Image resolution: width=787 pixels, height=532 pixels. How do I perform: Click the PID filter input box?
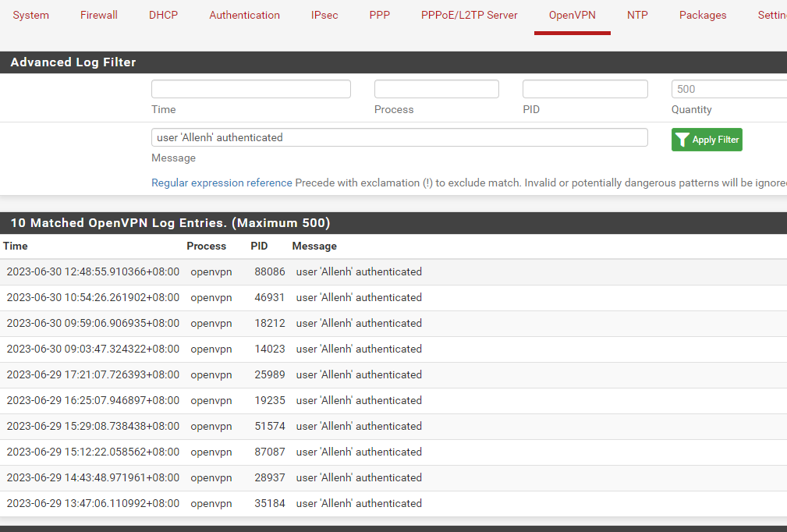pos(585,89)
